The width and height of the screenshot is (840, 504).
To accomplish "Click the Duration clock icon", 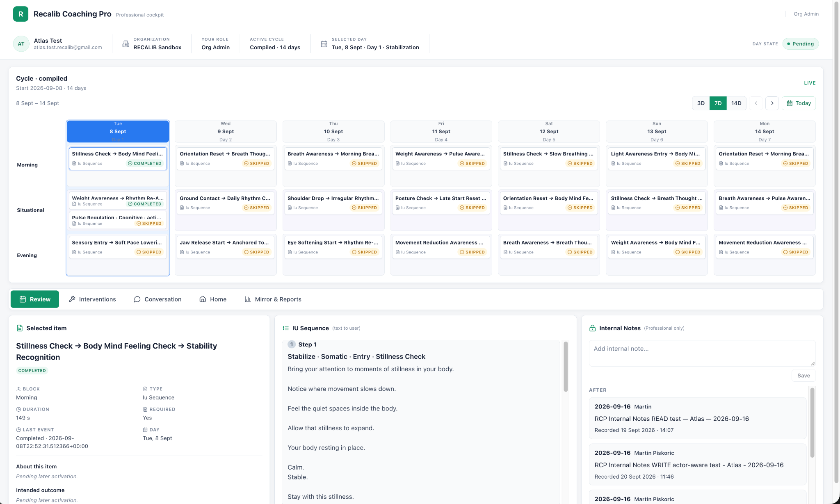I will 18,409.
